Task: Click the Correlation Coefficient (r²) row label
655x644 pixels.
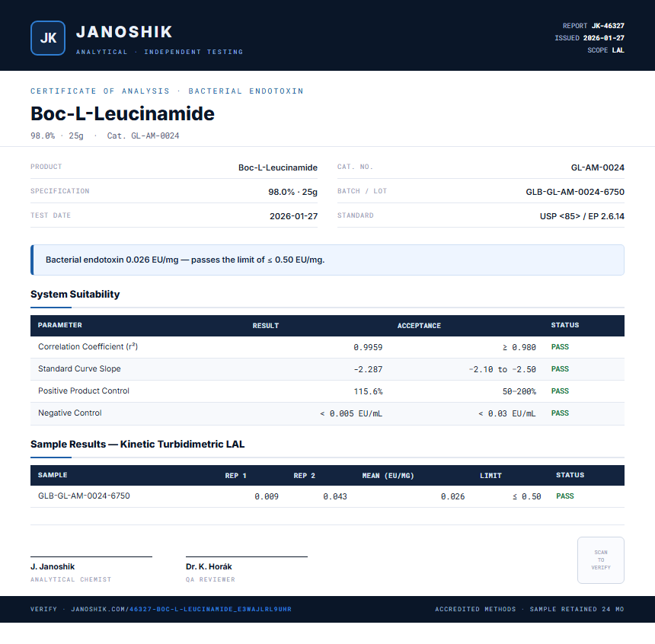Action: [x=88, y=346]
